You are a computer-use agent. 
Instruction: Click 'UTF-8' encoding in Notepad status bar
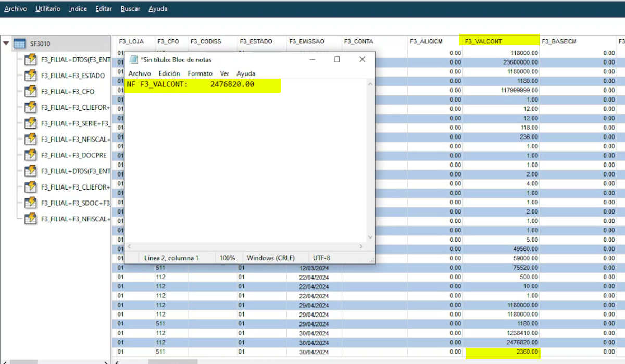(321, 258)
